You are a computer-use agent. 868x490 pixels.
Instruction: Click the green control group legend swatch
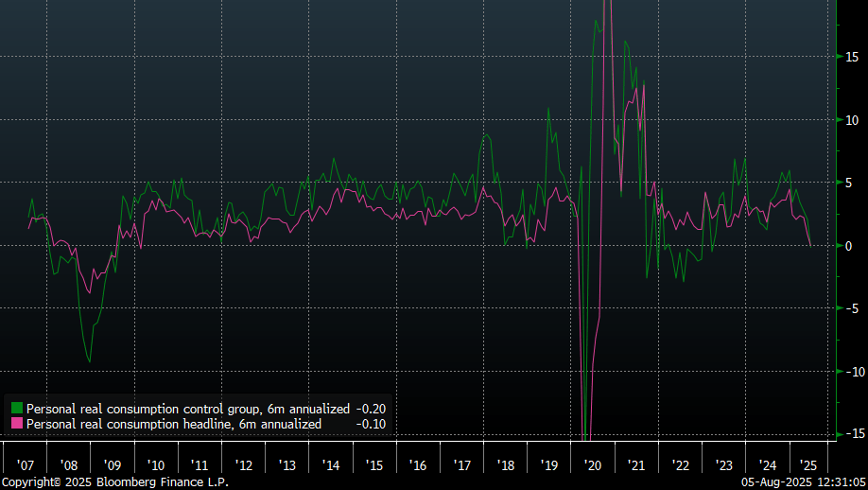pos(17,409)
